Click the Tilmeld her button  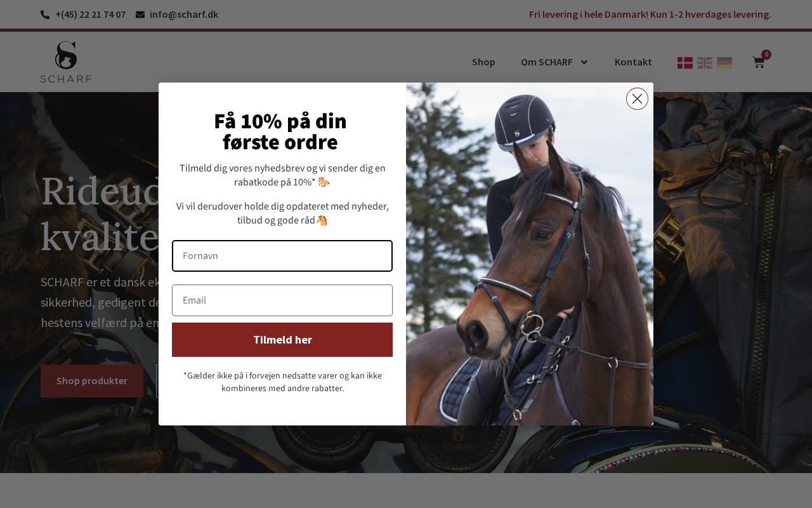[282, 340]
